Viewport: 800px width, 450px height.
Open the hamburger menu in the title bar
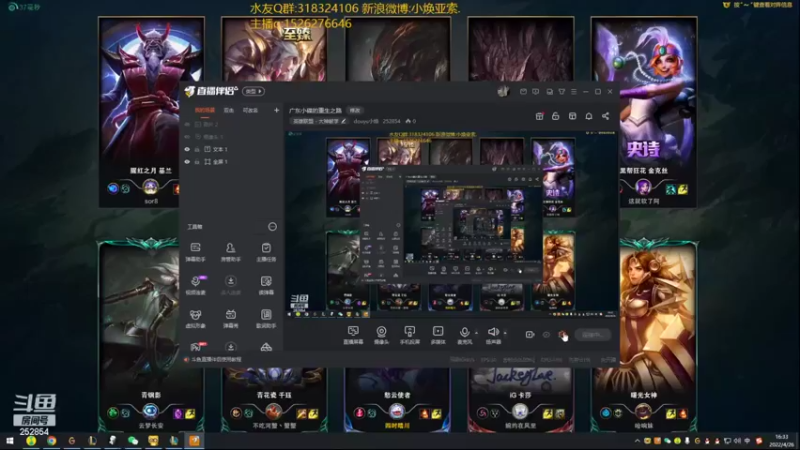coord(574,91)
